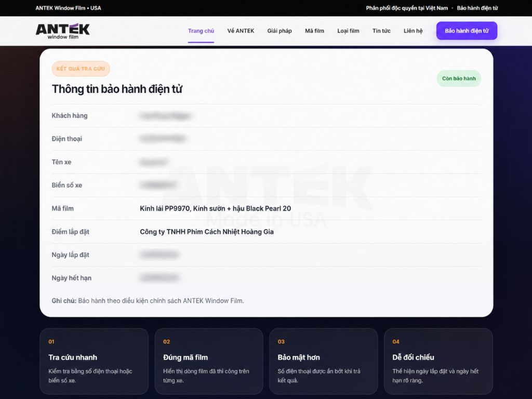532x399 pixels.
Task: Click the ANTEK window film logo
Action: (x=63, y=31)
